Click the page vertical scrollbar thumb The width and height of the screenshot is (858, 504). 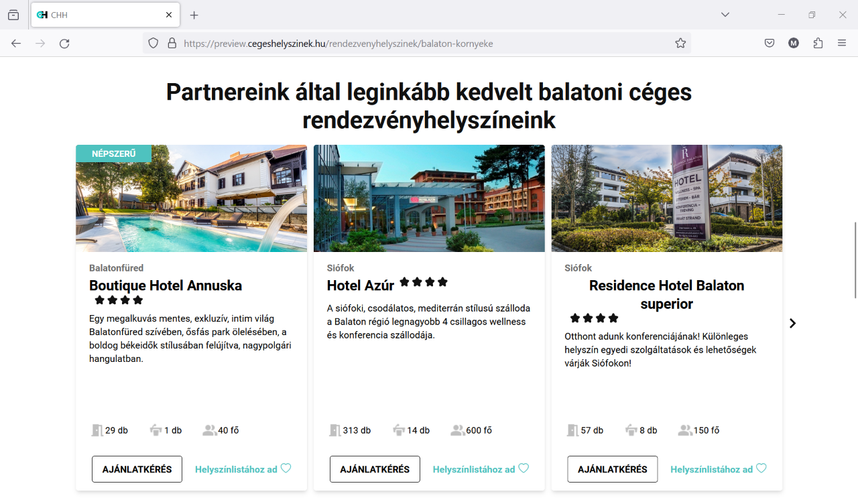point(855,260)
